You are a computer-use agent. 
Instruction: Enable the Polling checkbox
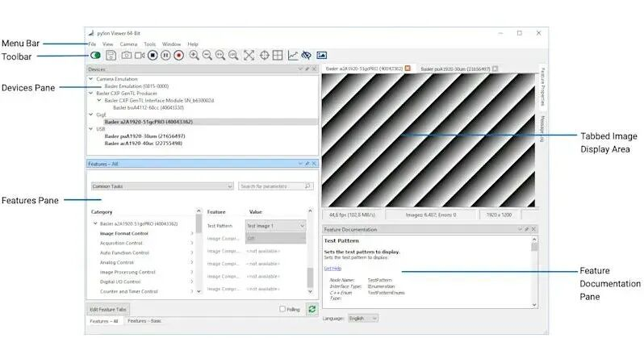[282, 309]
